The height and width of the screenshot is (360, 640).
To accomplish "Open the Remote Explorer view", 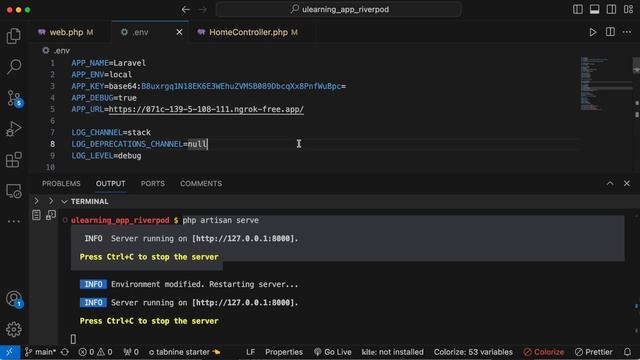I will click(x=13, y=191).
